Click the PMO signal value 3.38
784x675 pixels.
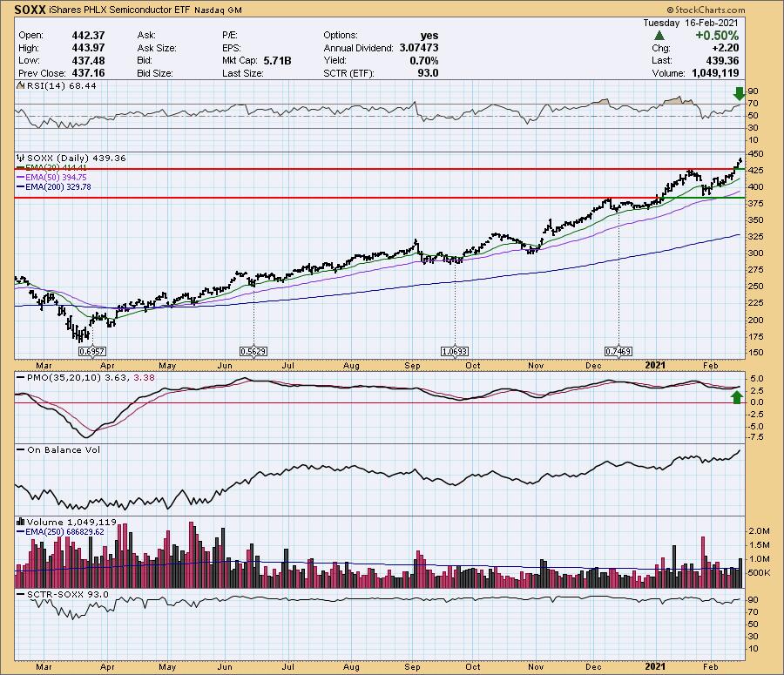point(144,377)
